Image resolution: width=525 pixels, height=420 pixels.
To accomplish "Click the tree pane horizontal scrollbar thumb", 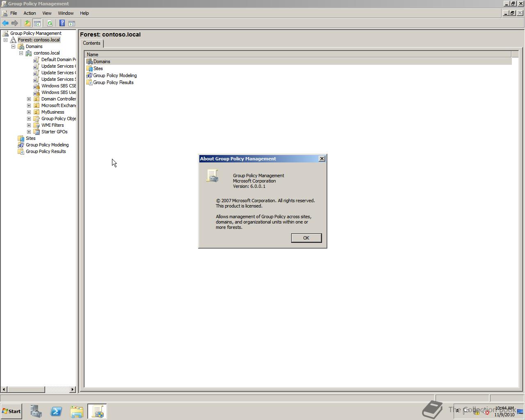I will (26, 389).
